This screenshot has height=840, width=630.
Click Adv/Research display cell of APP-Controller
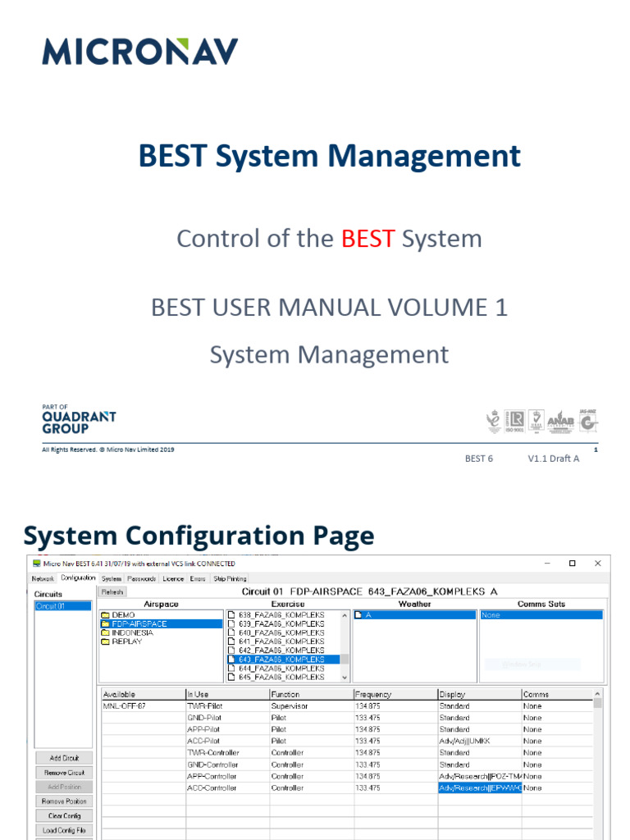(480, 776)
